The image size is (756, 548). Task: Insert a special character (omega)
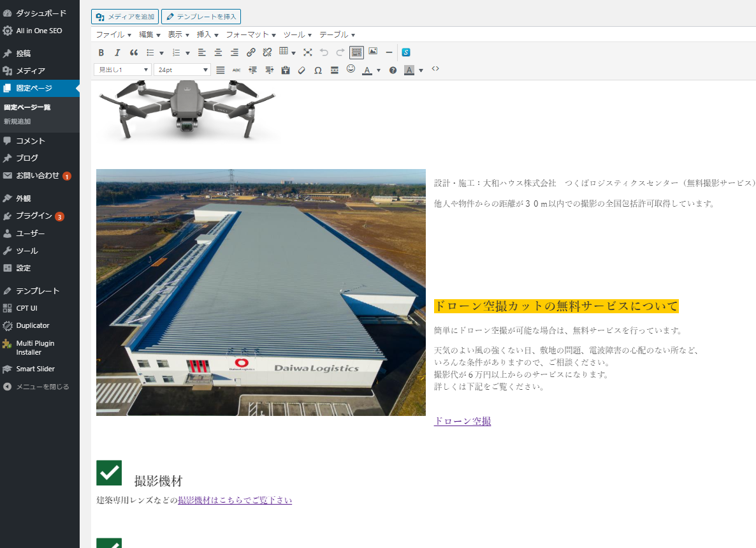click(317, 70)
